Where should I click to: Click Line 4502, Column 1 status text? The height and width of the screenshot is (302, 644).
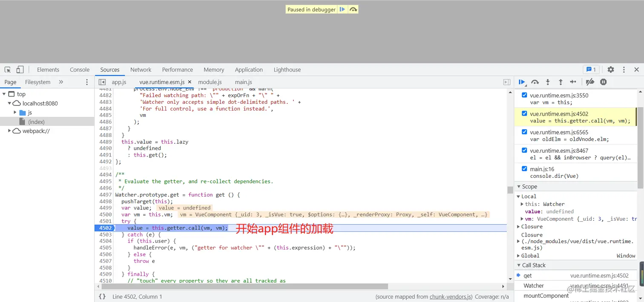pos(137,297)
